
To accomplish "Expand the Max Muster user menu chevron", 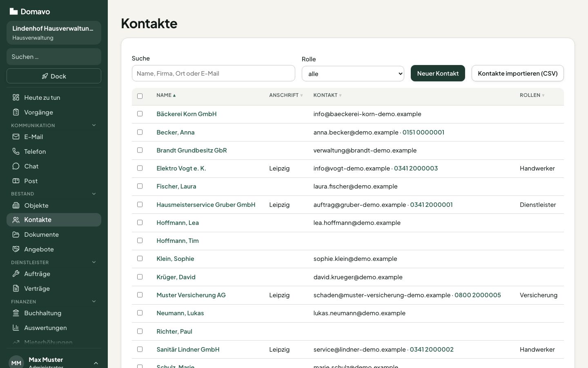I will click(96, 363).
